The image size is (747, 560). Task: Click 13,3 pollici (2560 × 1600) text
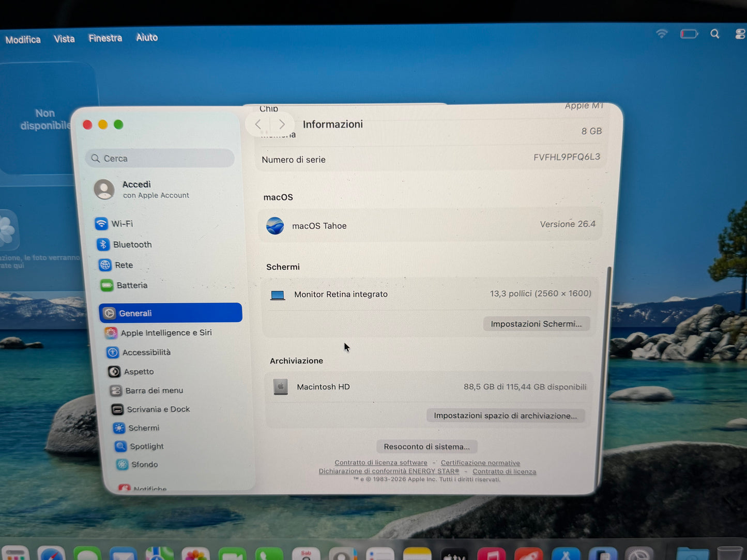pos(540,293)
